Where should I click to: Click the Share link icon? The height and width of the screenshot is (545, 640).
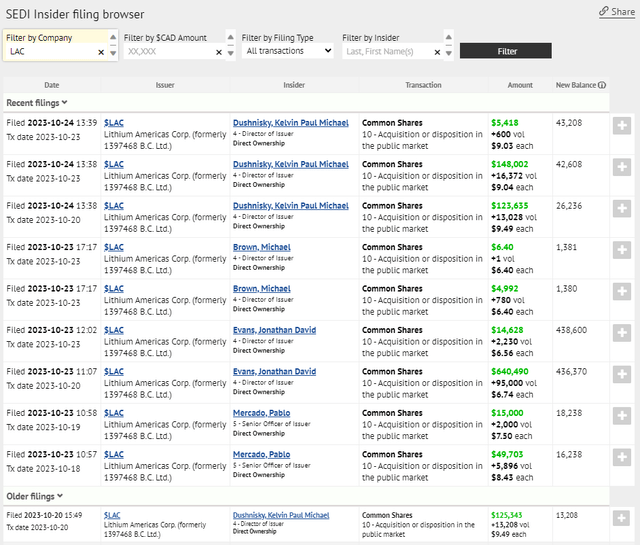603,11
